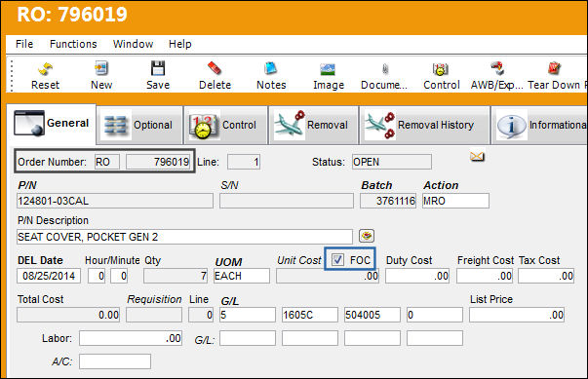Image resolution: width=588 pixels, height=379 pixels.
Task: Click the P/N Description field
Action: pos(184,237)
